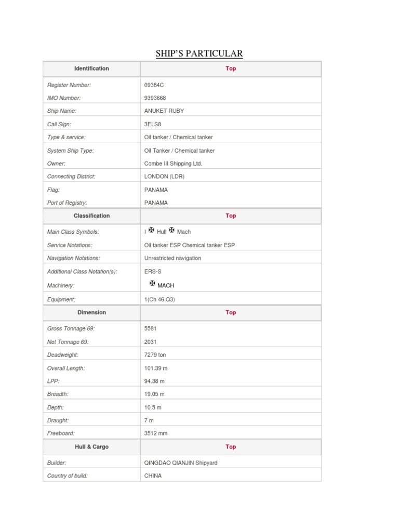This screenshot has height=532, width=399.
Task: Click the cross symbol beside MACH machinery value
Action: [x=152, y=283]
